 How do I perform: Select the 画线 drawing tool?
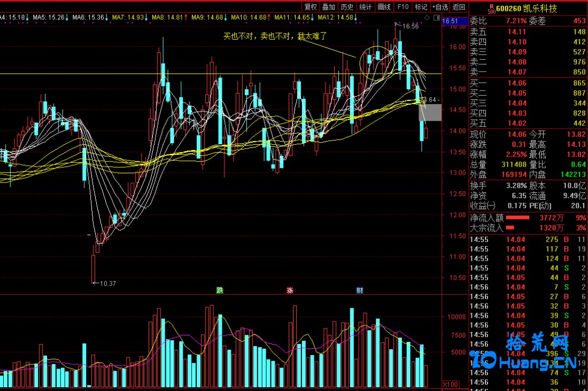point(384,7)
